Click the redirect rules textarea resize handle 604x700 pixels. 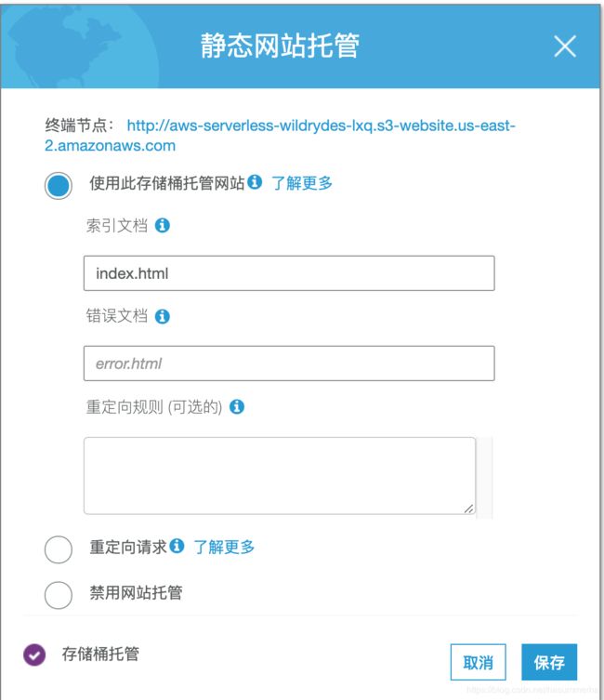[469, 508]
